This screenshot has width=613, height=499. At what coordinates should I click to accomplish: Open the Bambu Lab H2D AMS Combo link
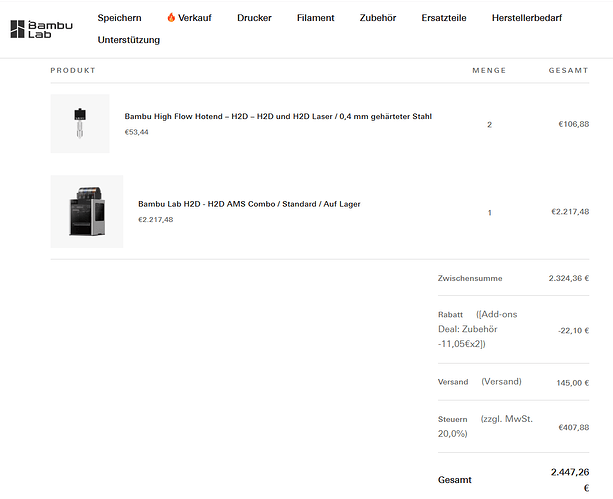pos(249,204)
